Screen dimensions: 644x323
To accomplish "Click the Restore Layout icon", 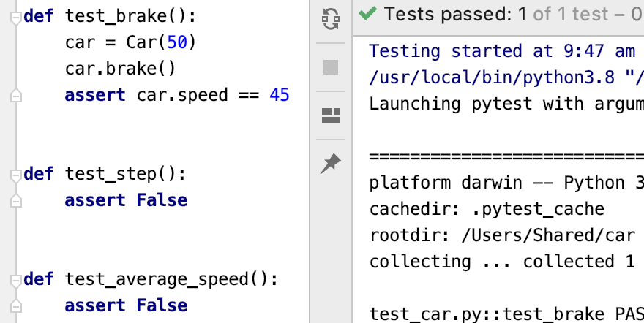I will coord(331,115).
